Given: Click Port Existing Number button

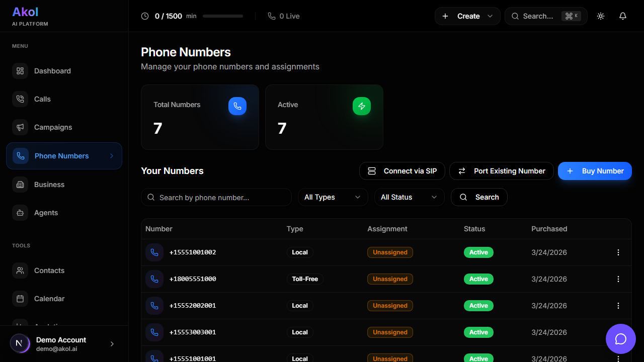Looking at the screenshot, I should [501, 171].
